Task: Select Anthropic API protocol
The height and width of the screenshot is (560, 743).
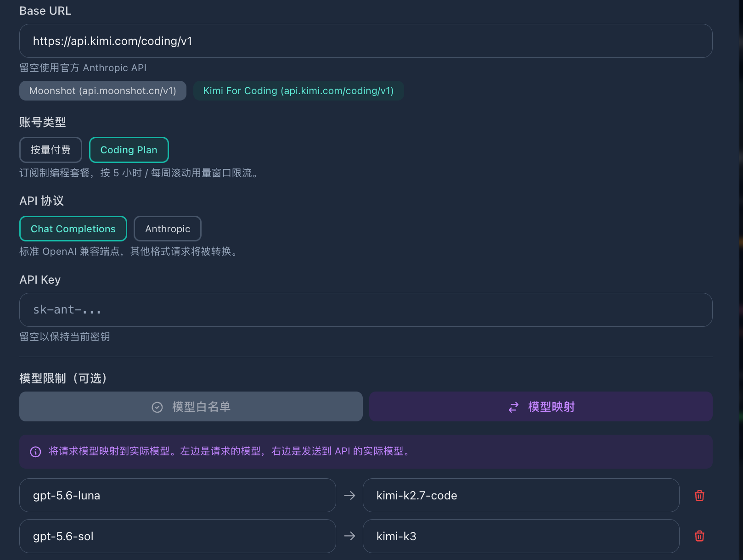Action: pos(168,229)
